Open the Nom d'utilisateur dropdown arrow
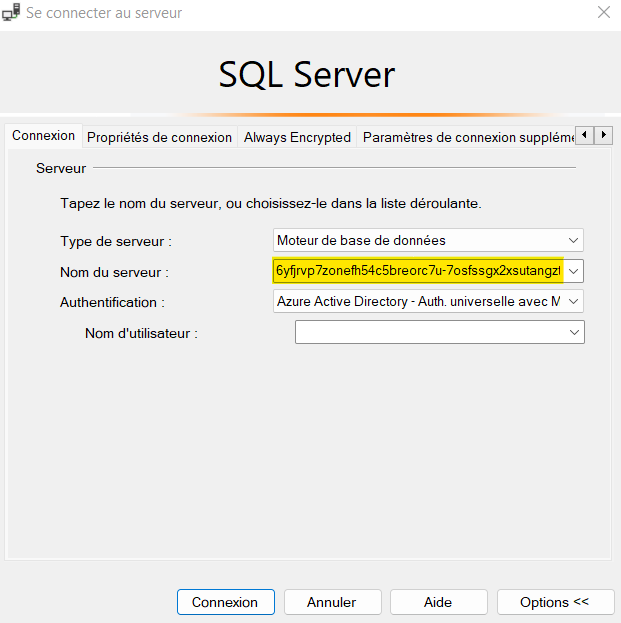The image size is (621, 623). click(574, 332)
